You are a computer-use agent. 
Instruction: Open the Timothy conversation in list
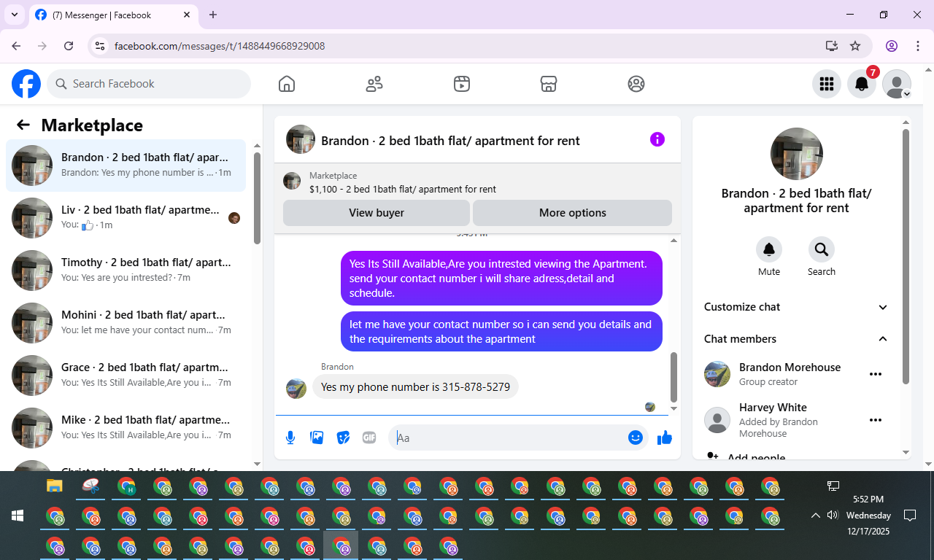click(x=126, y=271)
